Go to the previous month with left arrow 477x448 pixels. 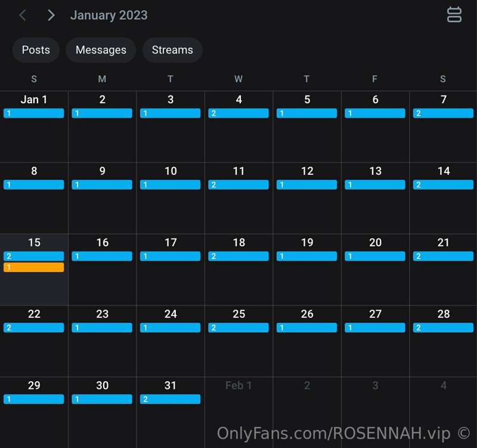(23, 16)
